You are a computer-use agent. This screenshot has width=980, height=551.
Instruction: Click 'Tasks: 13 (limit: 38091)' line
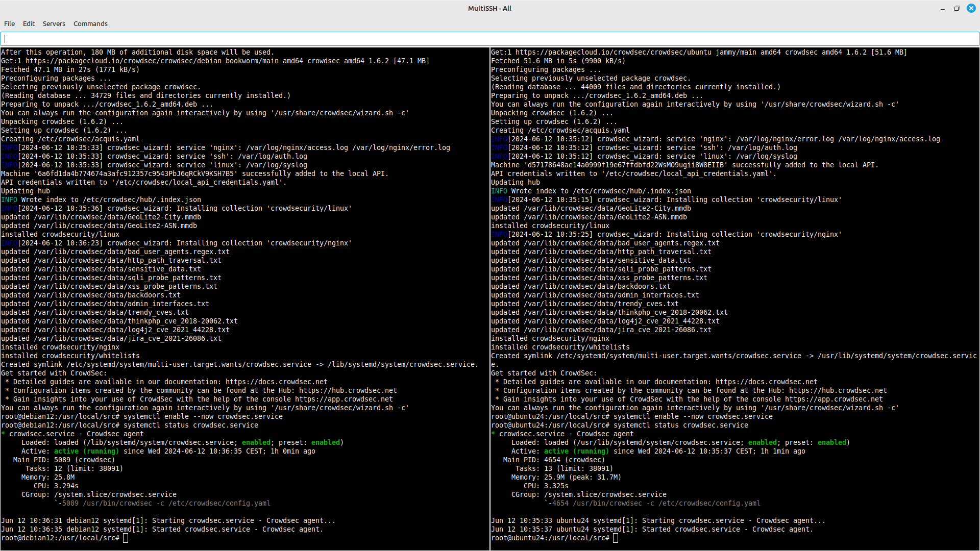tap(565, 468)
